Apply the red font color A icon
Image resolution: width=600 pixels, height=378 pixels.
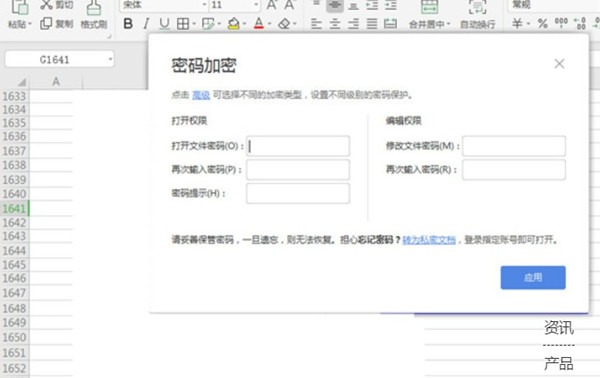(259, 24)
